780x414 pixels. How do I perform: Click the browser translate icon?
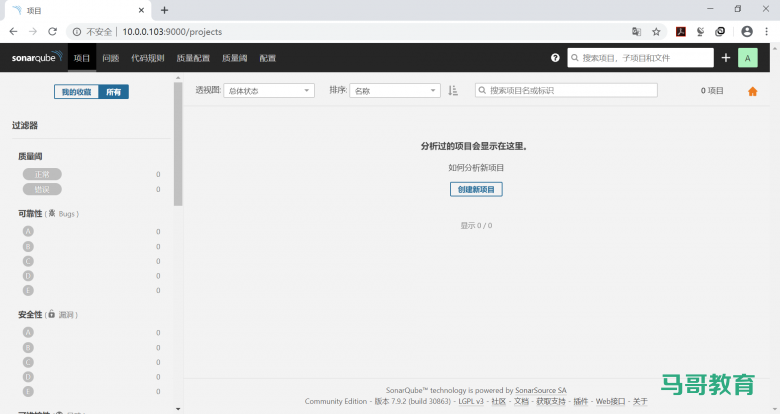pyautogui.click(x=636, y=31)
